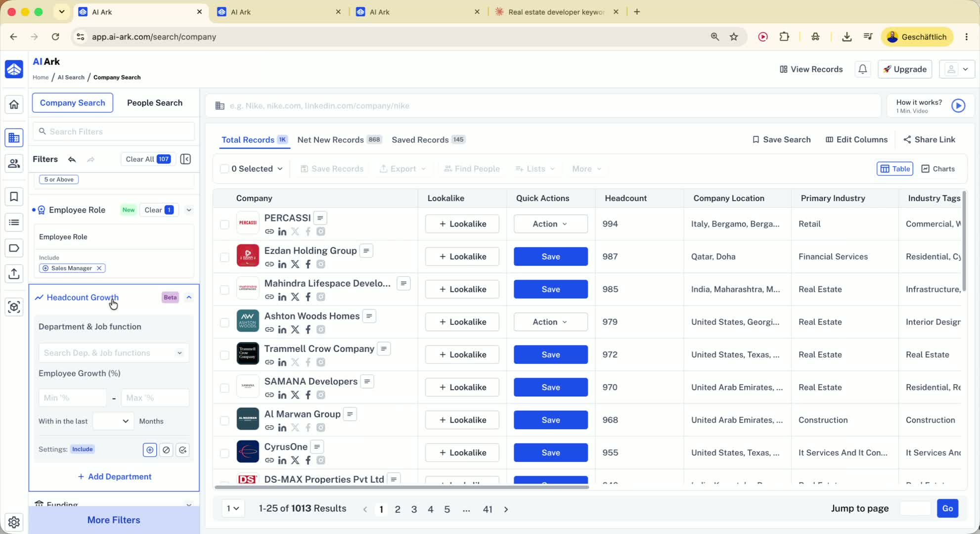Viewport: 980px width, 534px height.
Task: Open the tag icon in the left sidebar
Action: coord(14,248)
